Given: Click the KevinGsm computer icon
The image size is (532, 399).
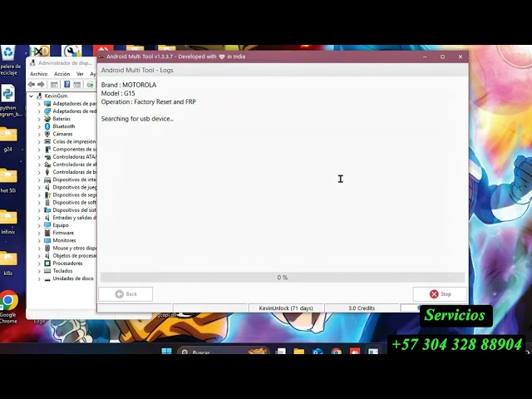Looking at the screenshot, I should coord(39,96).
